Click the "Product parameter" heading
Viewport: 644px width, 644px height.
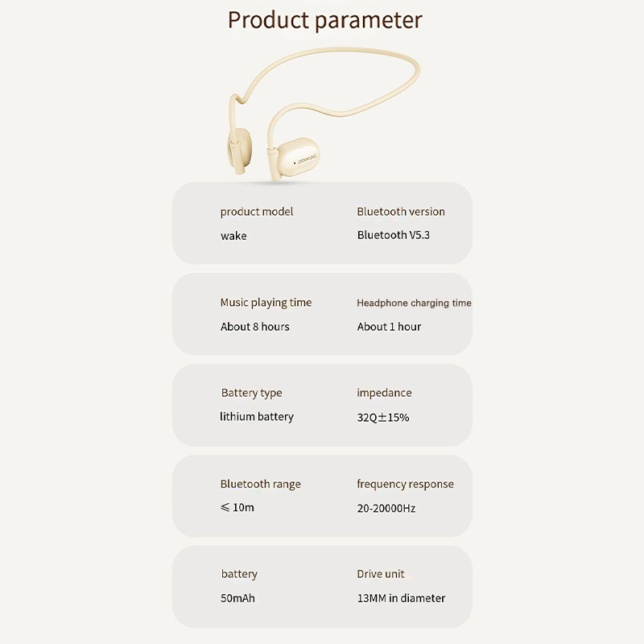[324, 20]
